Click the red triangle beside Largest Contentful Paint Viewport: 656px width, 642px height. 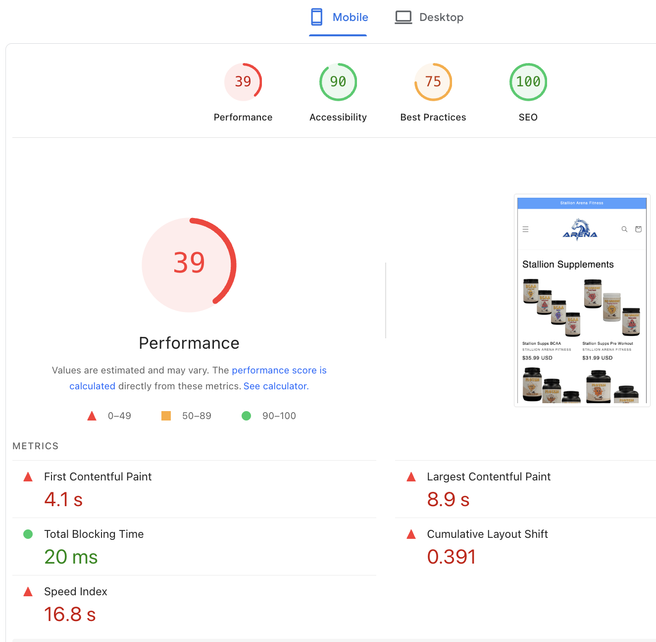pos(411,477)
